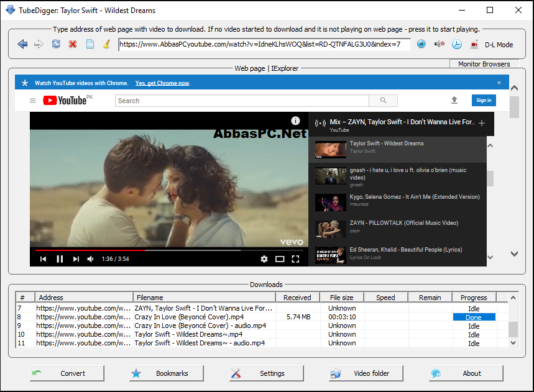The width and height of the screenshot is (534, 392).
Task: Click 'Yes, get Chrome now' link
Action: 162,83
